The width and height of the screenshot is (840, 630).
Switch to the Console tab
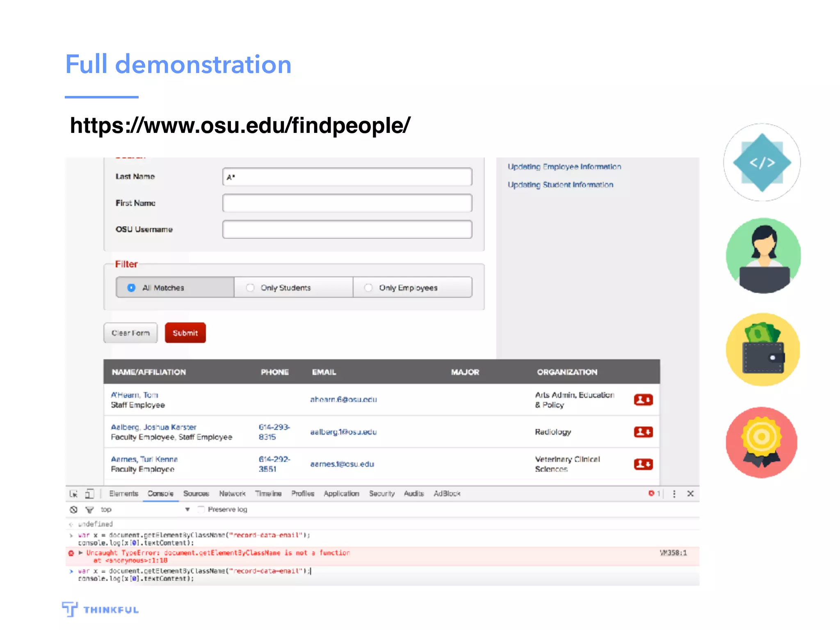(161, 494)
